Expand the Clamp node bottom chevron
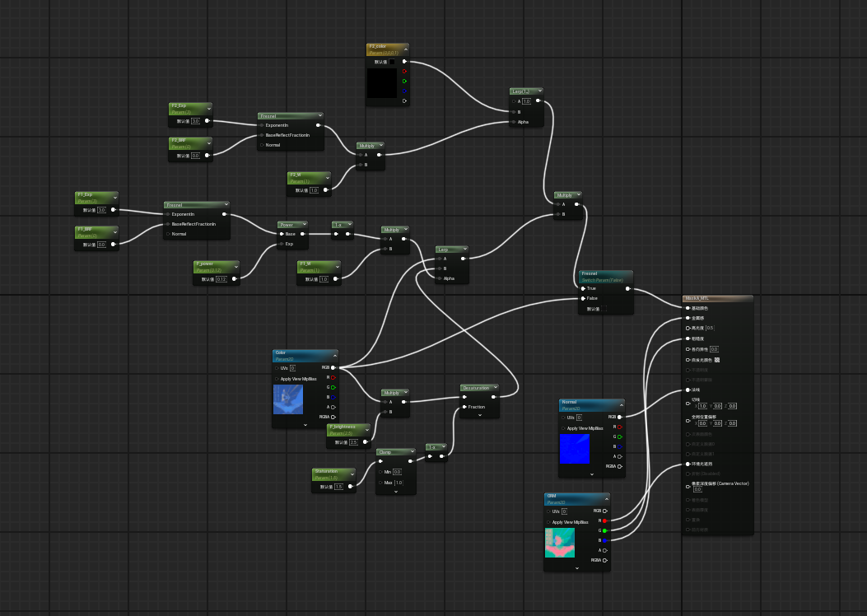The image size is (867, 616). (x=396, y=491)
